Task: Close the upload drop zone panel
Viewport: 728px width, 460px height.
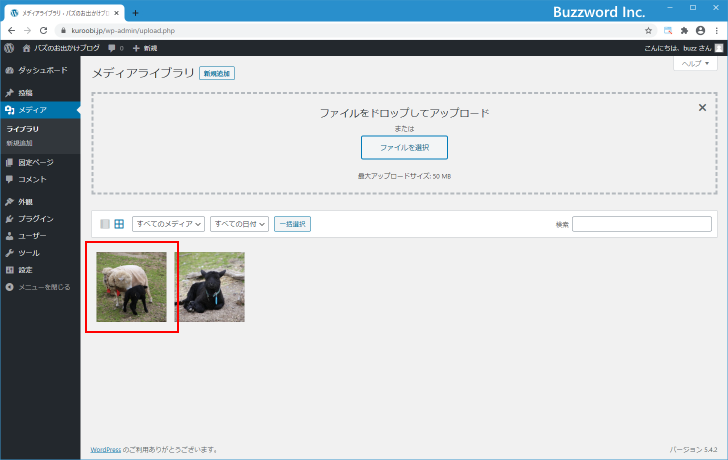Action: point(702,107)
